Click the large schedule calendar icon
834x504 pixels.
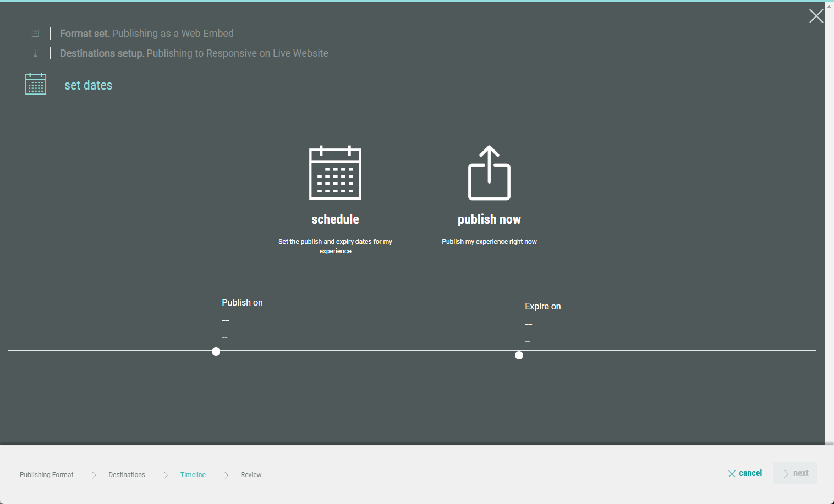point(335,173)
